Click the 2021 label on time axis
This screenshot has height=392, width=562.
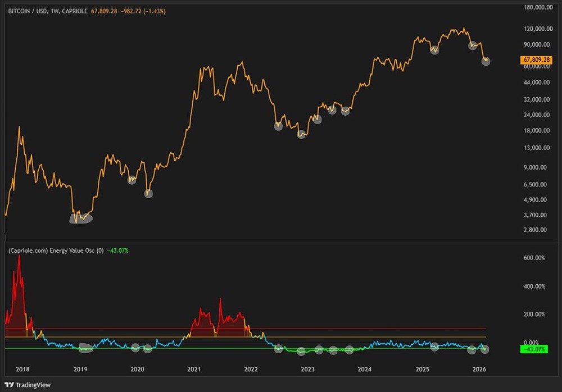tap(194, 369)
